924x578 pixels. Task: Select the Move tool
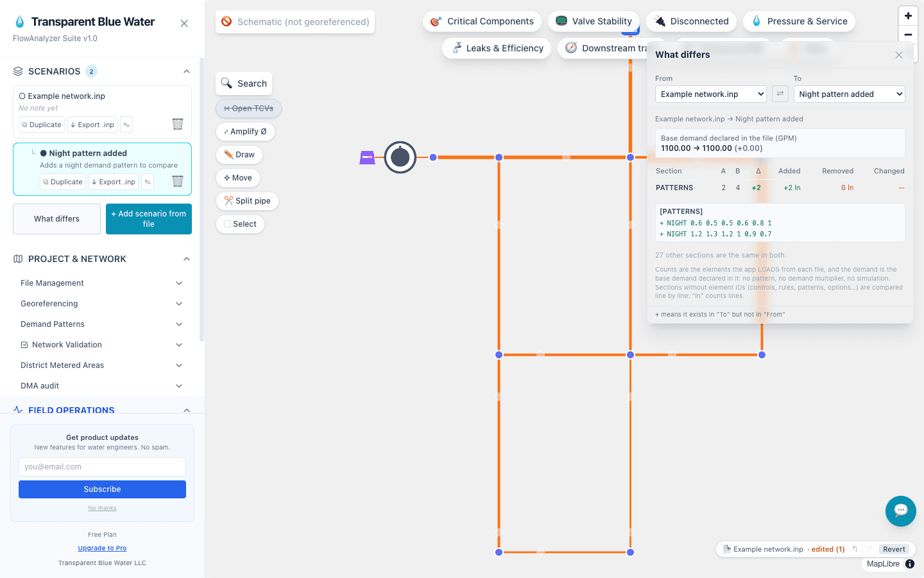238,178
